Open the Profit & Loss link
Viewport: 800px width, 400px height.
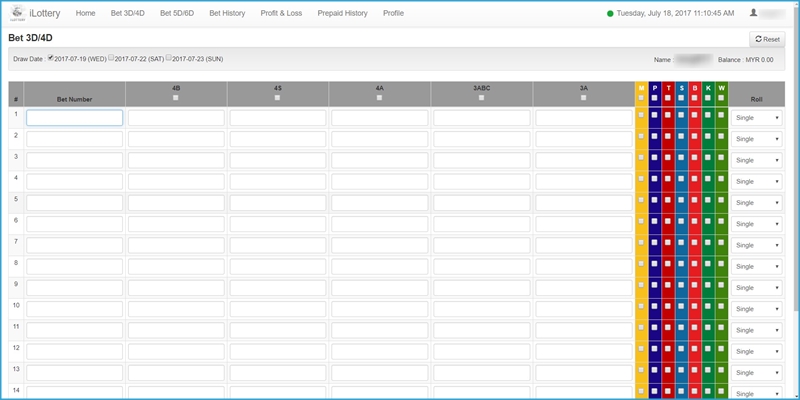[281, 14]
